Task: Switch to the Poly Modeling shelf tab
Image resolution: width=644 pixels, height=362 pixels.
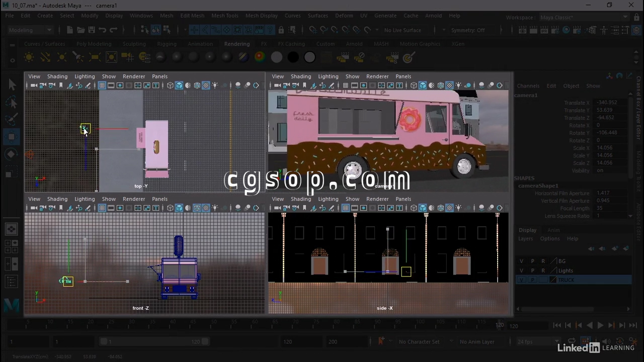Action: 94,44
